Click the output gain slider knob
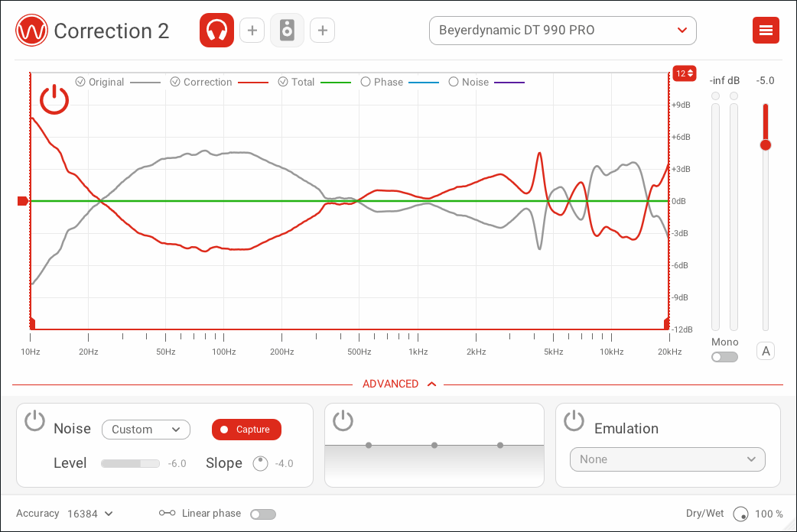 tap(766, 144)
